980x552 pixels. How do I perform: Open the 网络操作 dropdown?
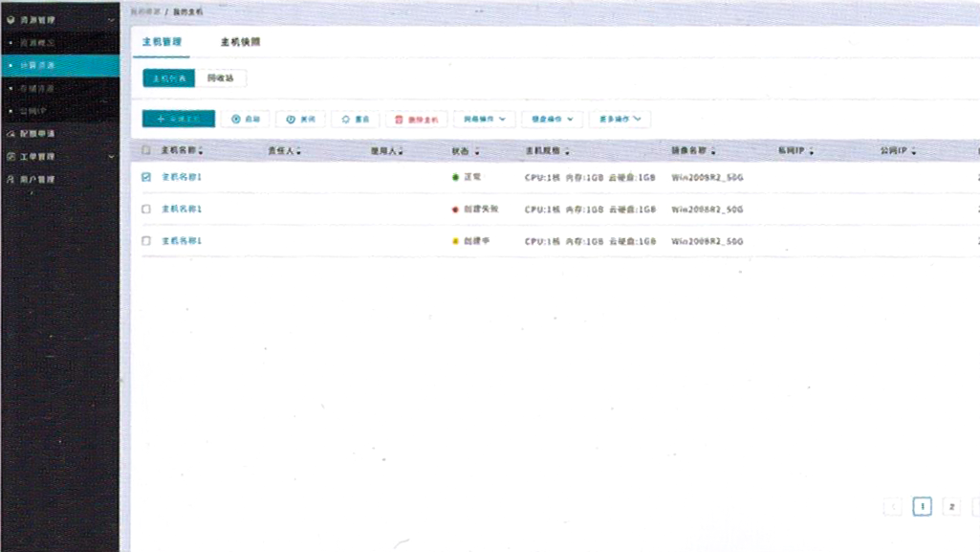click(485, 120)
